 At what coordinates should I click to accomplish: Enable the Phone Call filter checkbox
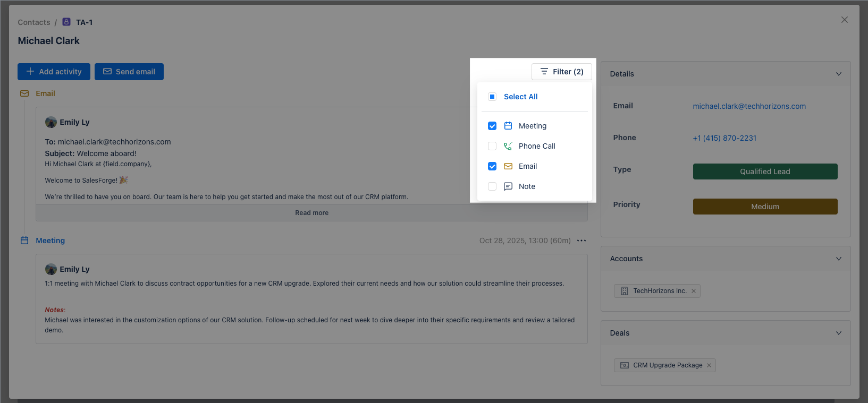[x=492, y=146]
